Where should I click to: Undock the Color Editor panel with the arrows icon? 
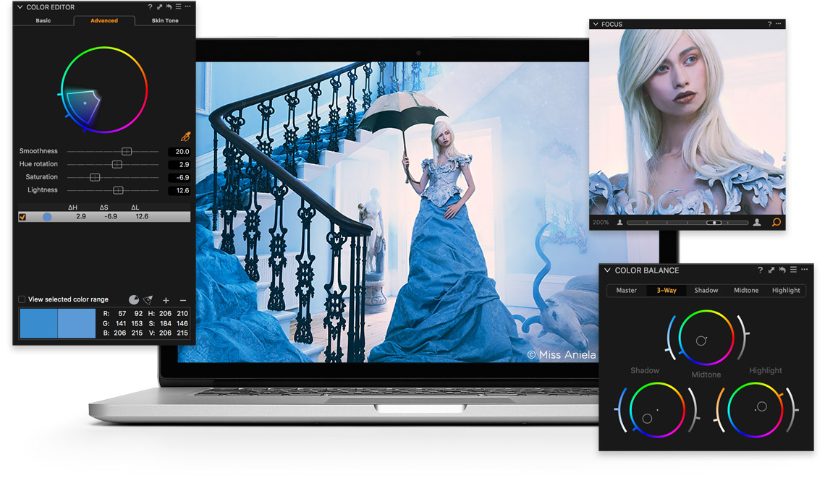click(x=159, y=7)
